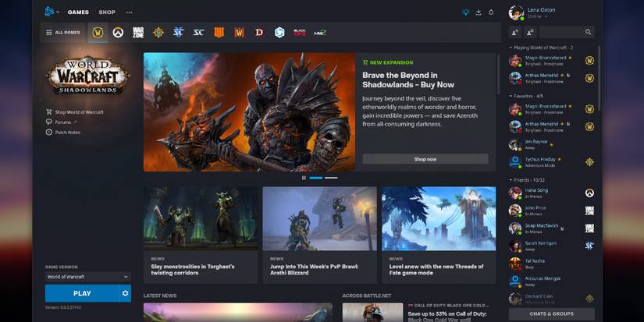Select friend Jim Raynor in Favorites
The image size is (644, 322).
coord(550,144)
